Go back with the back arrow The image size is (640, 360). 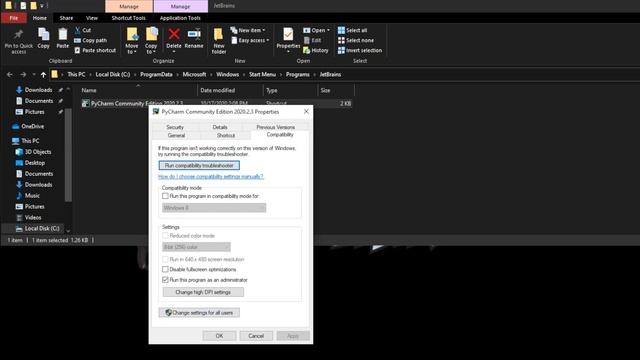coord(10,75)
